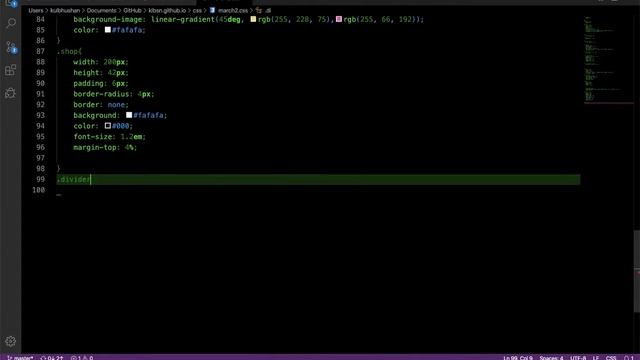Click the font-size: 1.2em declaration
Screen dimensions: 640x360
pyautogui.click(x=109, y=136)
